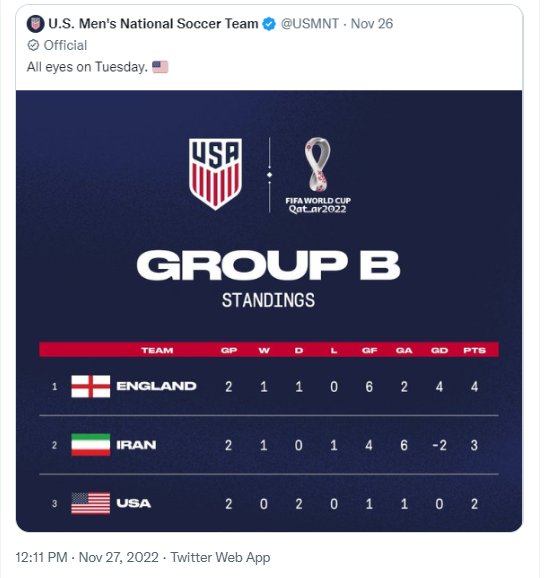Image resolution: width=545 pixels, height=578 pixels.
Task: Click the FIFA World Cup Qatar 2022 logo
Action: [318, 175]
